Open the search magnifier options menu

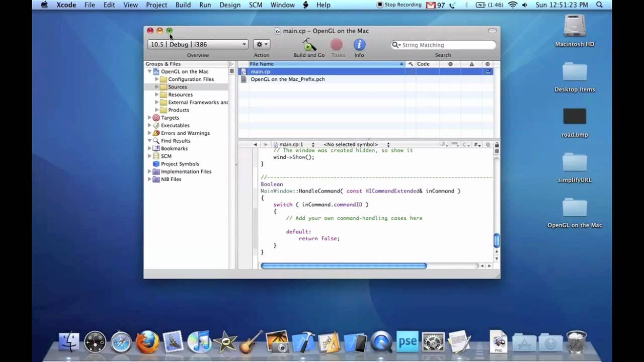[396, 45]
